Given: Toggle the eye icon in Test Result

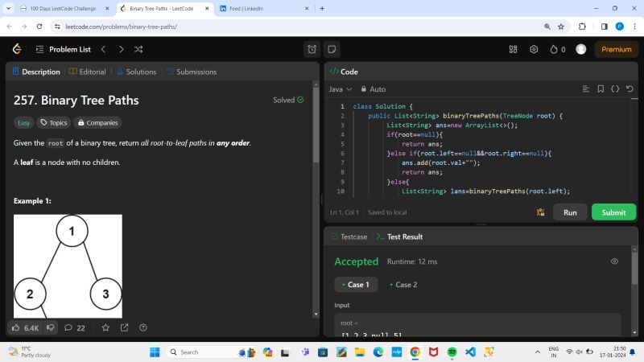Looking at the screenshot, I should pos(615,261).
